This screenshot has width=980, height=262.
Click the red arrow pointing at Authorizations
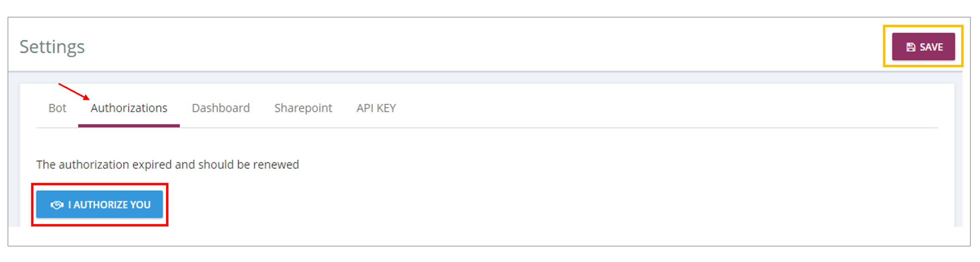tap(74, 92)
